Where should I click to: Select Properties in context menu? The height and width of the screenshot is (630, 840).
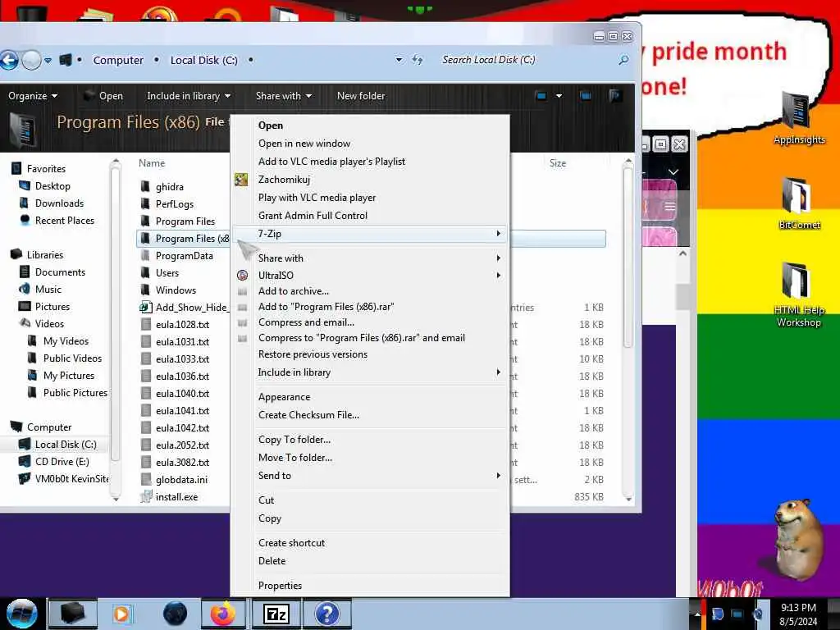point(280,586)
